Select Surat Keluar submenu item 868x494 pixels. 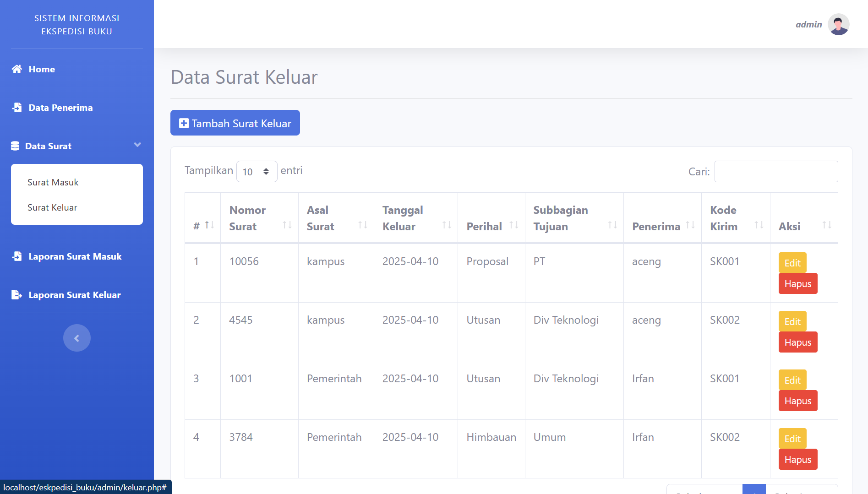(52, 207)
